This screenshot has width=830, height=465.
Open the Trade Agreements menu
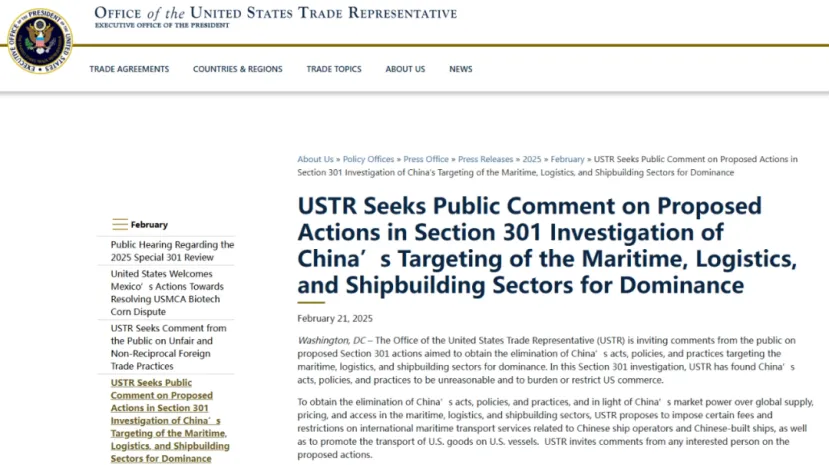click(129, 69)
